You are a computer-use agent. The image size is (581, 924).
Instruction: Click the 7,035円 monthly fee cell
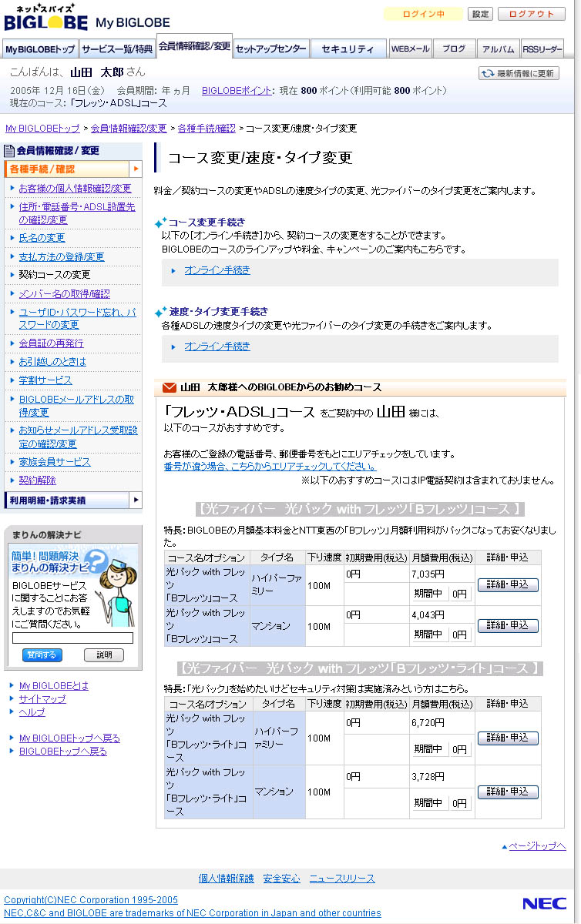(442, 574)
